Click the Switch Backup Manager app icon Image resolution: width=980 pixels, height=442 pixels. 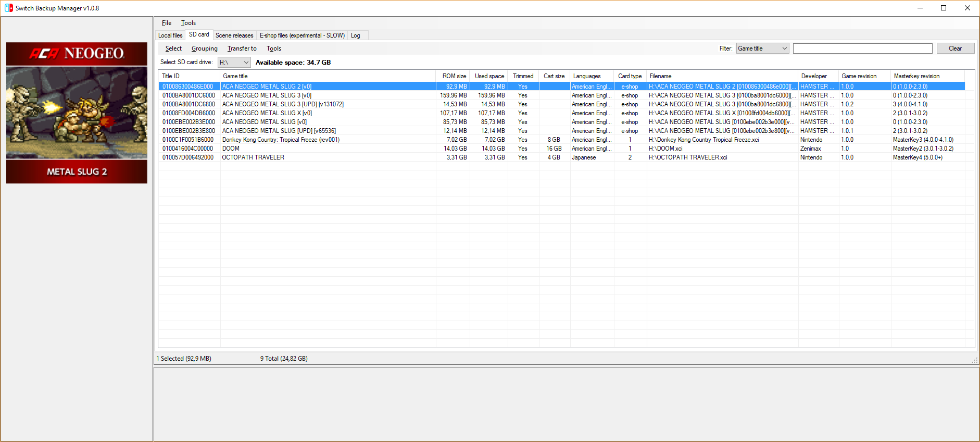8,8
